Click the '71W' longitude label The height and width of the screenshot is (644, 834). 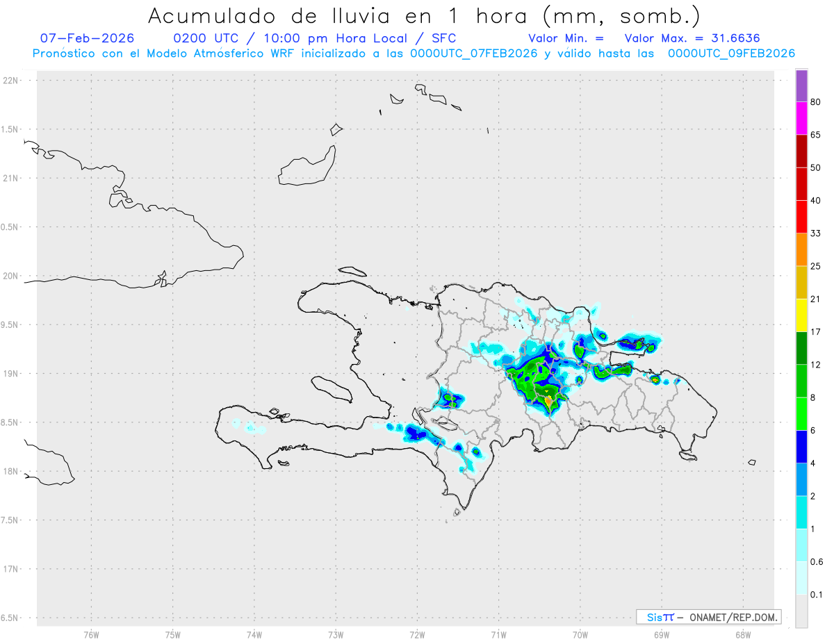click(499, 634)
